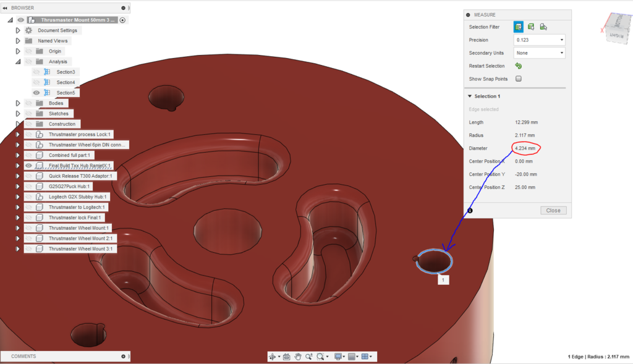
Task: Open the Viewports layout icon
Action: pos(365,357)
